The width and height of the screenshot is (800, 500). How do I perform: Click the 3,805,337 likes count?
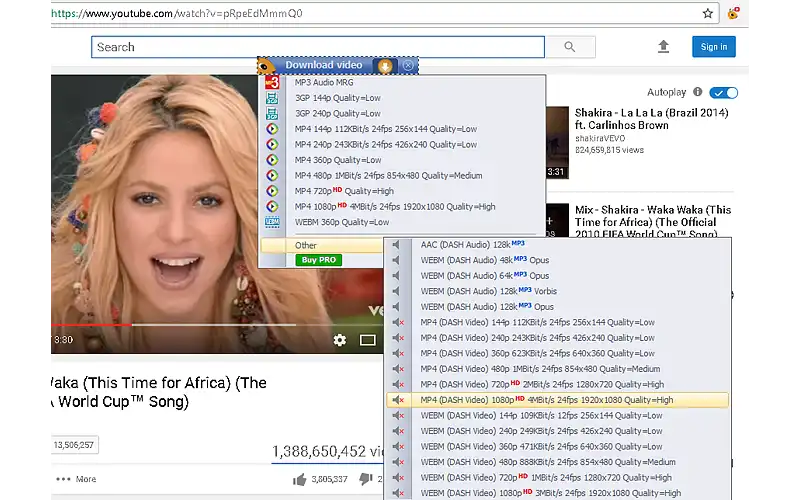pyautogui.click(x=329, y=480)
